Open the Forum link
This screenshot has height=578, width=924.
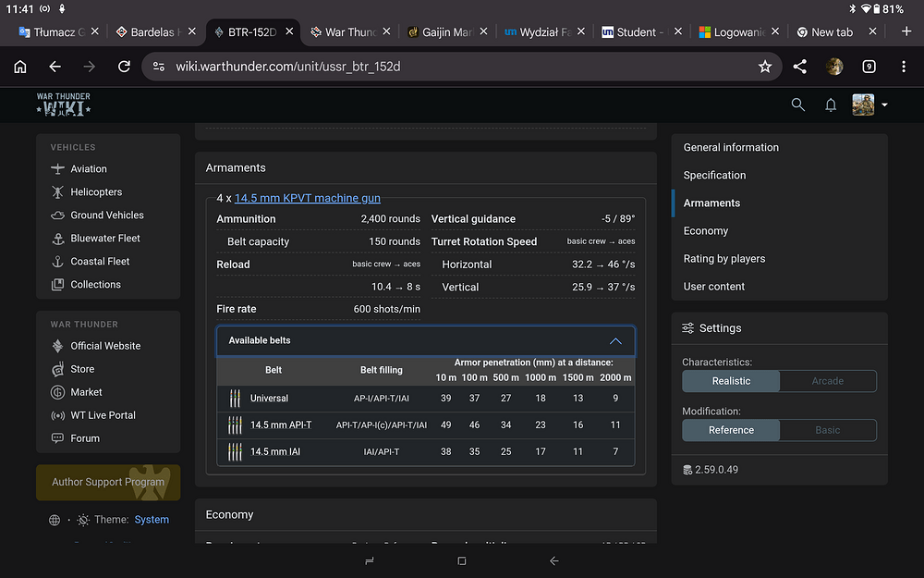click(x=76, y=438)
